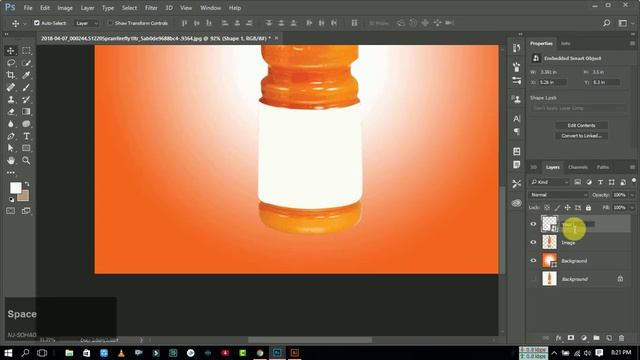Toggle lock transparent pixels

click(547, 208)
